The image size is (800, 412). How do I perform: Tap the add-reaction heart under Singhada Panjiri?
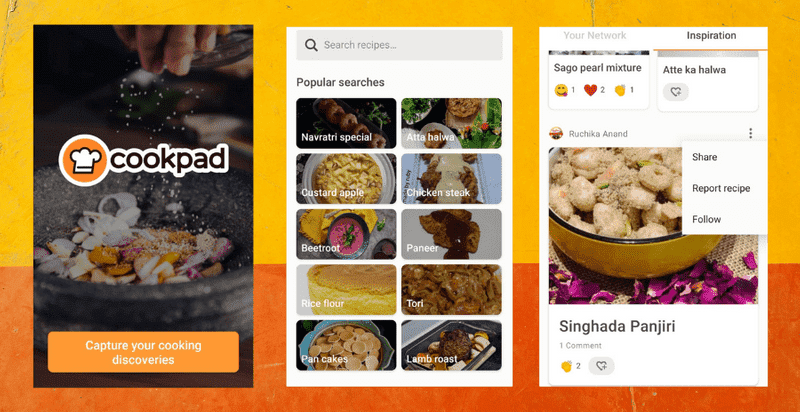(602, 366)
